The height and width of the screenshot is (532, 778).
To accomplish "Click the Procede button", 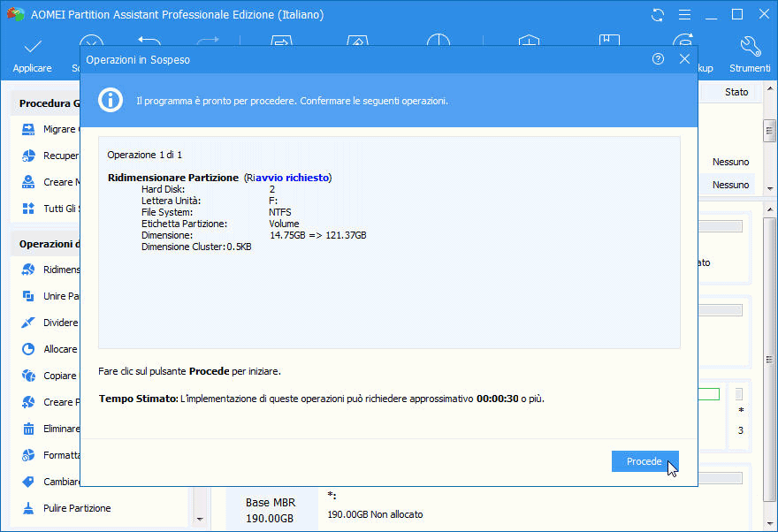I will click(645, 461).
